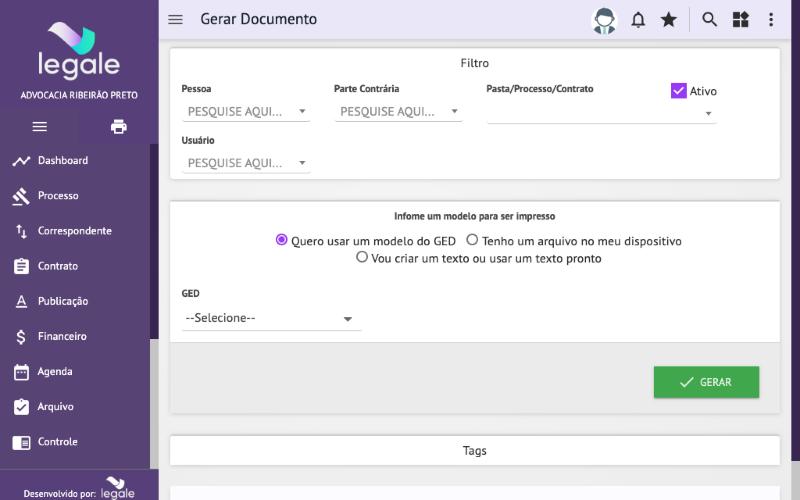Select 'Tenho um arquivo no meu dispositivo' option
The height and width of the screenshot is (500, 800).
click(x=472, y=239)
